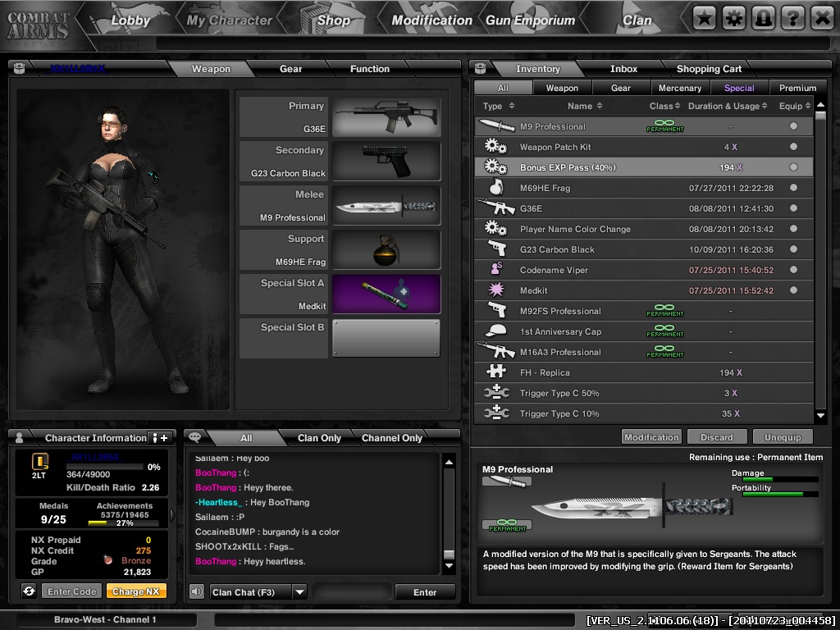840x630 pixels.
Task: Click the puzzle piece icon of FH - Replica
Action: tap(496, 372)
